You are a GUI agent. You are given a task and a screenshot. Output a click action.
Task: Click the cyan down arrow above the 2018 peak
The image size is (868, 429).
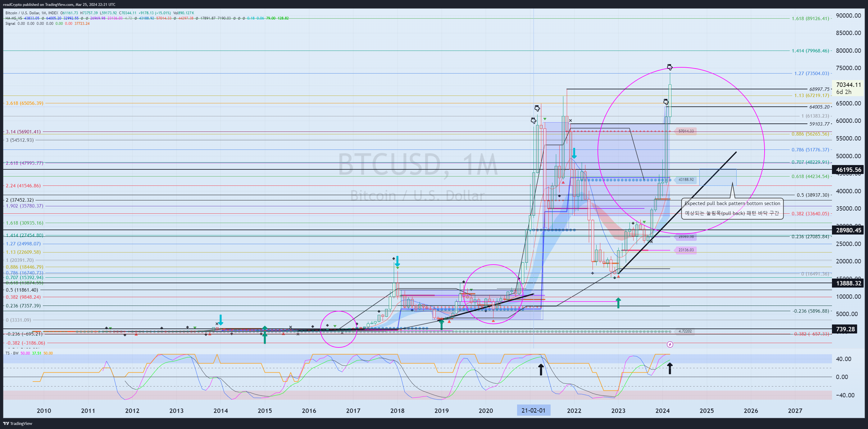[397, 261]
